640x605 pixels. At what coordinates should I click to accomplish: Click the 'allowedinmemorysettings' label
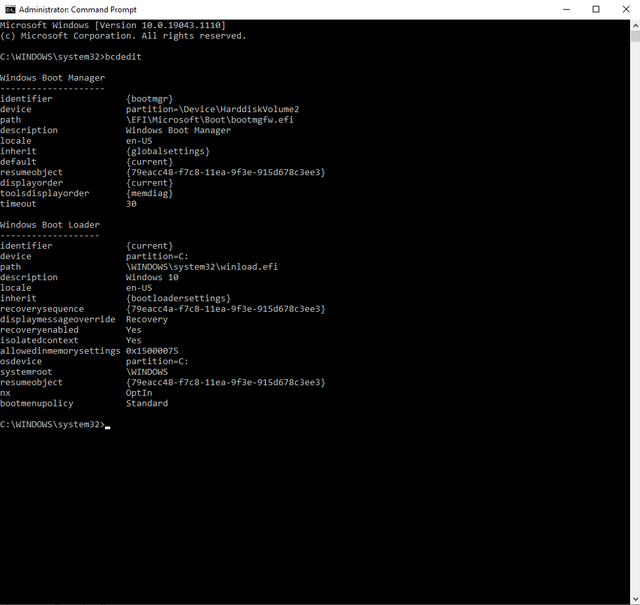(x=60, y=351)
